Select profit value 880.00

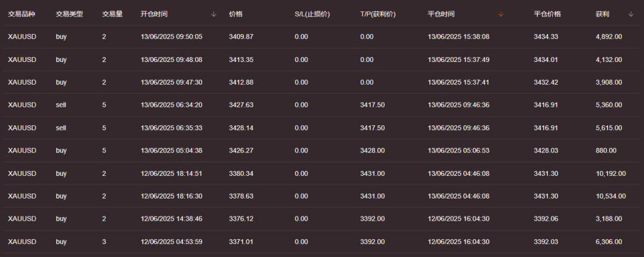(x=606, y=150)
